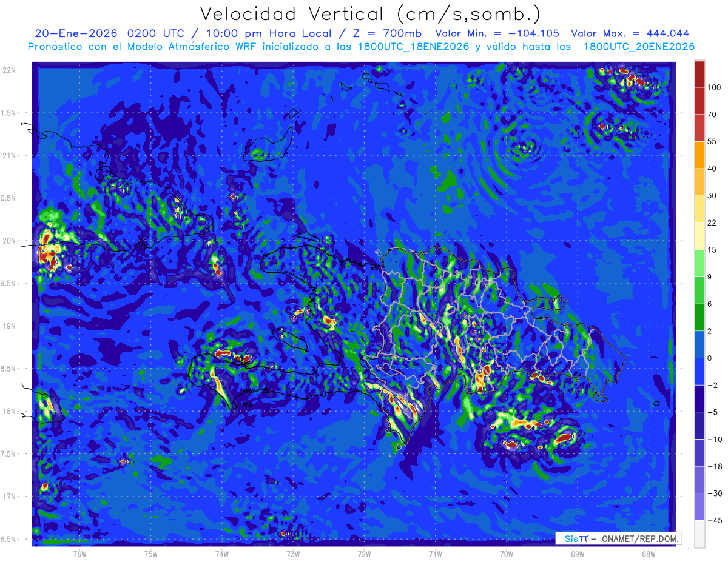Click the '17N' latitude label
The width and height of the screenshot is (728, 562).
(x=10, y=497)
